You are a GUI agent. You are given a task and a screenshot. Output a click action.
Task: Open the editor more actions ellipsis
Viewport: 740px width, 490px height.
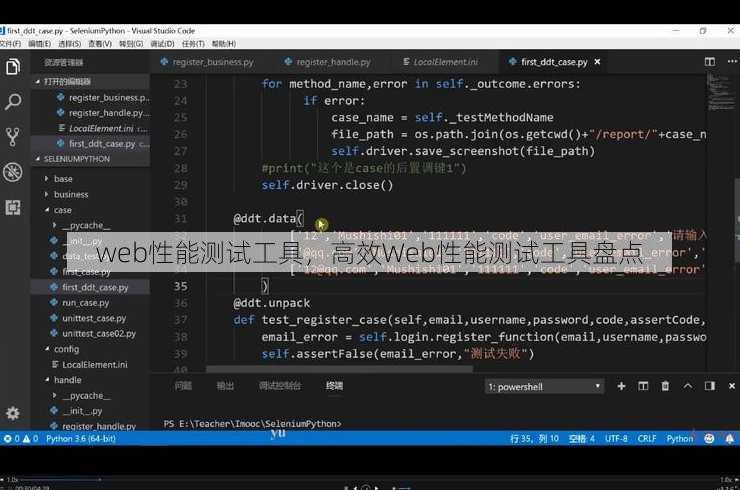pos(732,62)
